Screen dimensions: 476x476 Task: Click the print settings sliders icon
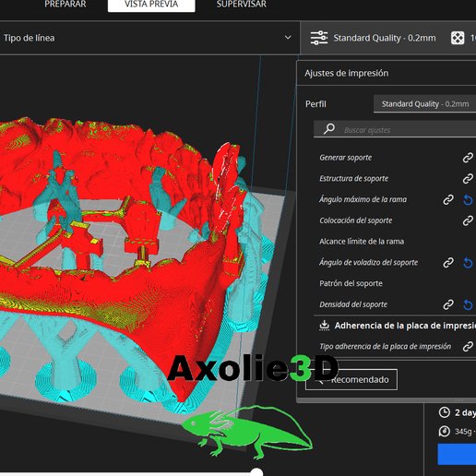(x=319, y=38)
